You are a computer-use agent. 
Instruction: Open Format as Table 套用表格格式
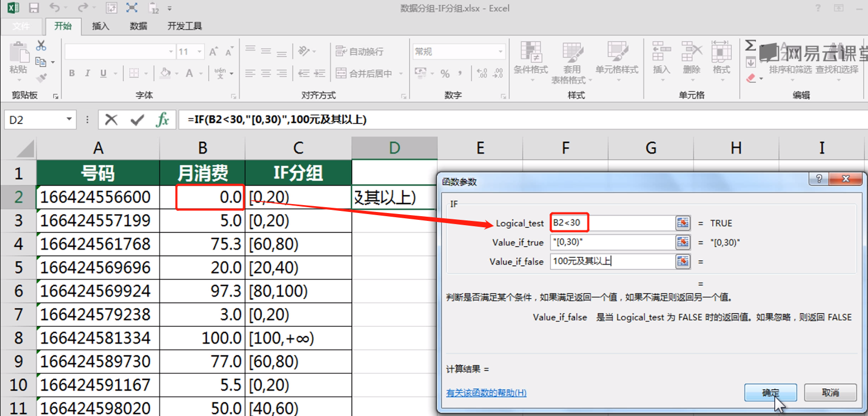pyautogui.click(x=571, y=62)
